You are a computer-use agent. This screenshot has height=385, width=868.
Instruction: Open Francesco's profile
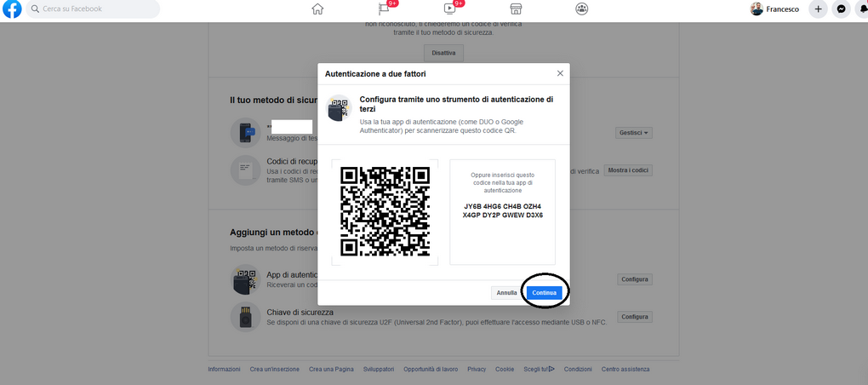pos(774,9)
